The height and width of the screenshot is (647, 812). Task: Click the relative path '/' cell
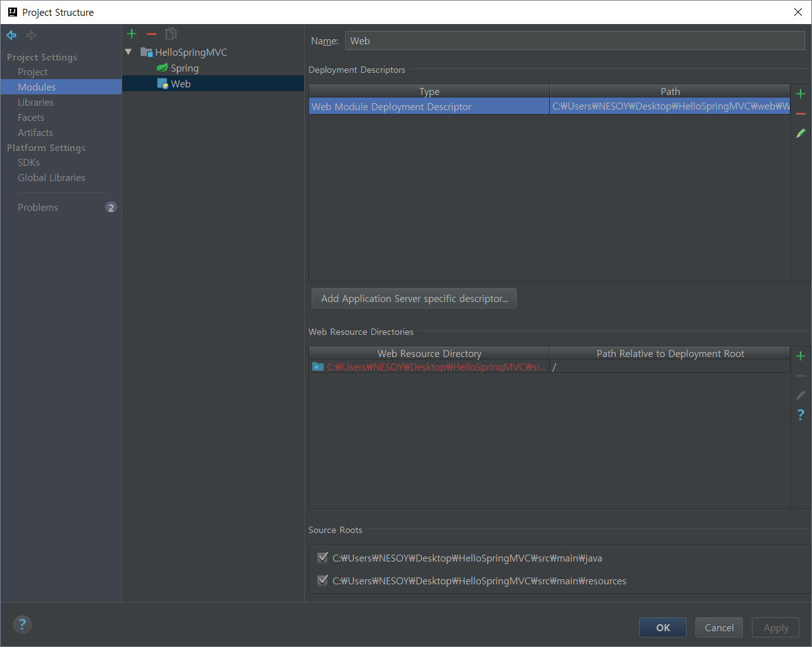coord(670,367)
